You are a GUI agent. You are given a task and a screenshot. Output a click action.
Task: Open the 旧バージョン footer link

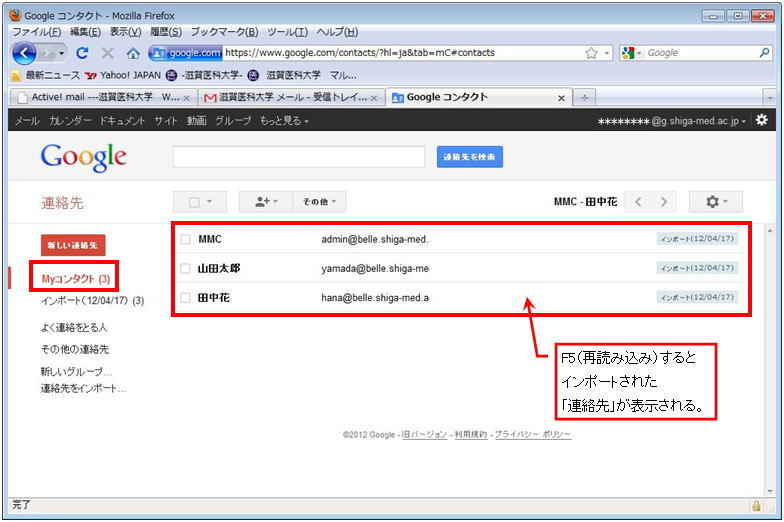click(424, 434)
